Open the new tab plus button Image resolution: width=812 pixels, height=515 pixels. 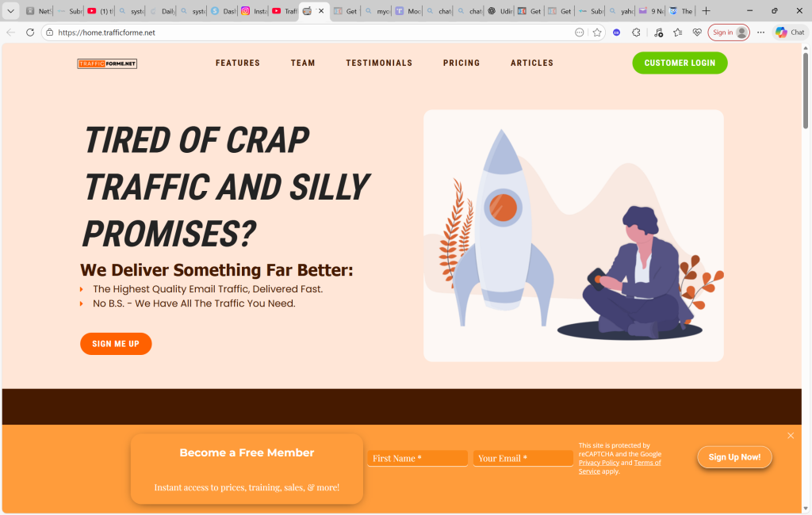pos(706,11)
